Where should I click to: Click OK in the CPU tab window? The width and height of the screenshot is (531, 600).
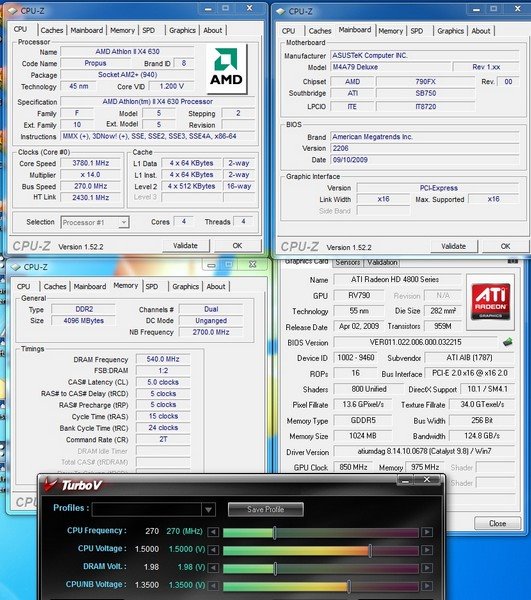(237, 246)
